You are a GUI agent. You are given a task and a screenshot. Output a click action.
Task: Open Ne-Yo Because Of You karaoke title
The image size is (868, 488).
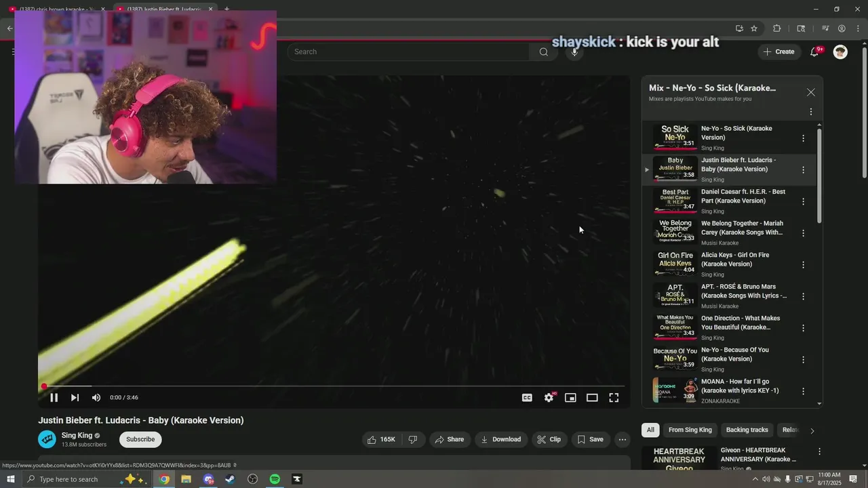735,354
